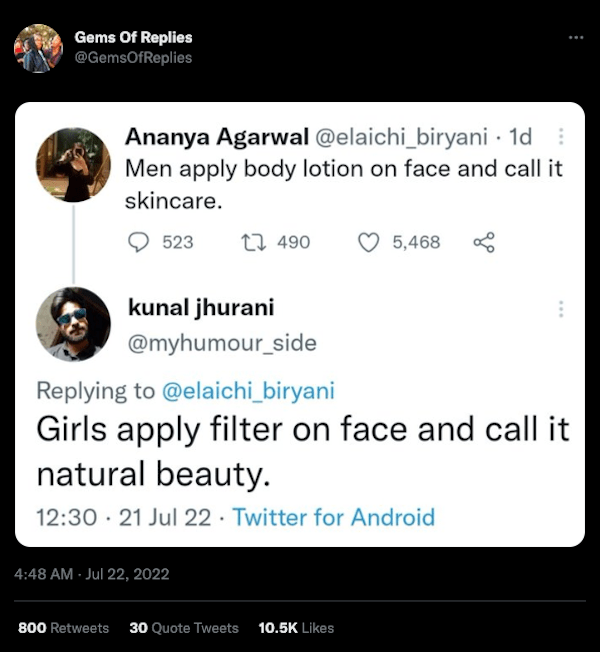This screenshot has height=652, width=600.
Task: Open kunal jhurani's profile avatar
Action: tap(73, 324)
